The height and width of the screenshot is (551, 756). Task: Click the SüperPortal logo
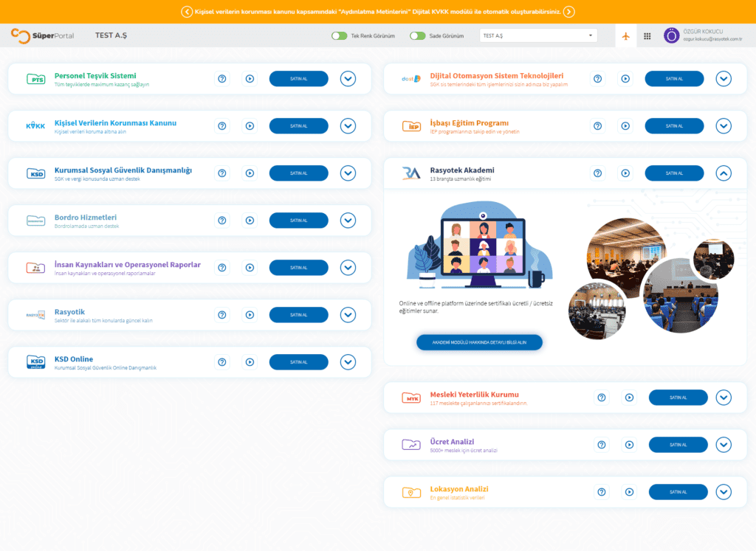[x=42, y=35]
